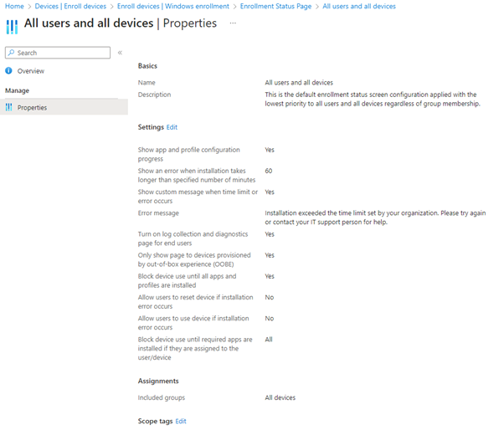The height and width of the screenshot is (435, 504).
Task: Click the error message value text
Action: 375,217
